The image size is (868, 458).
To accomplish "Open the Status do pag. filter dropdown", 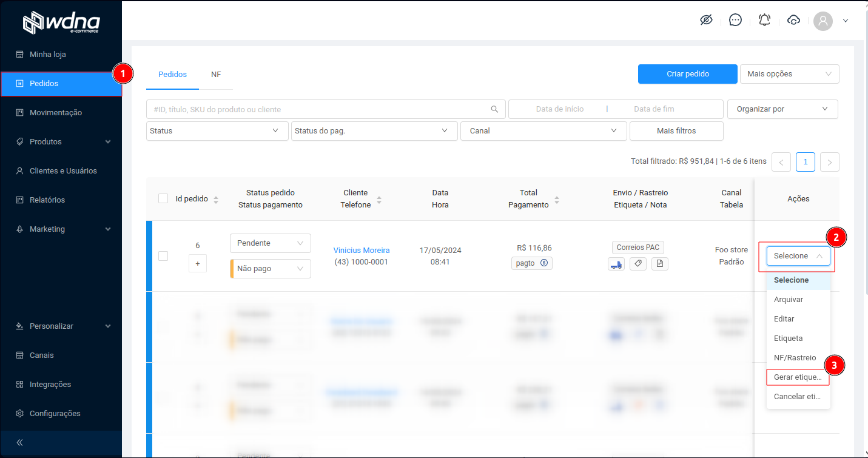I will tap(374, 130).
